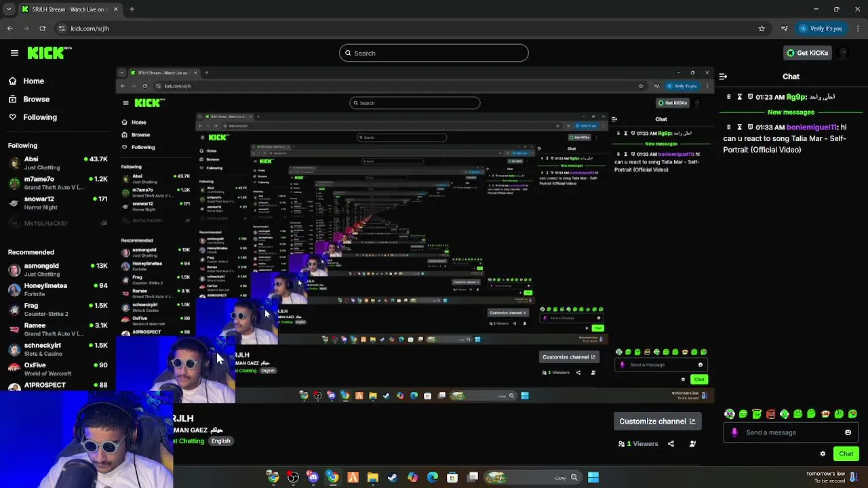Ban boniemiguel11 using the shield icon
The width and height of the screenshot is (868, 488).
751,127
